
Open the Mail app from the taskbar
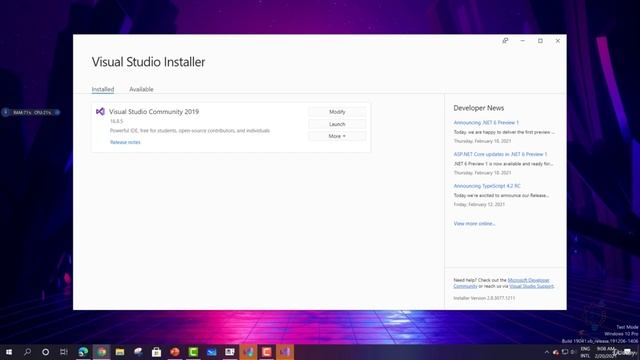211,352
